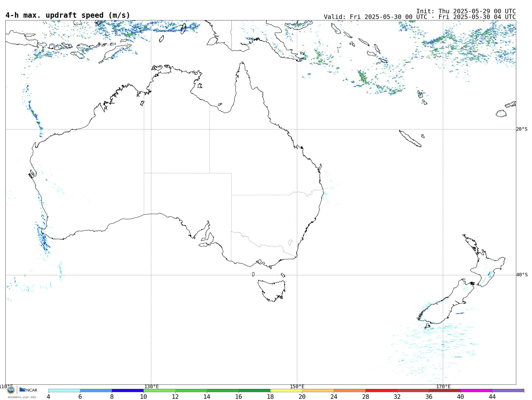Click the light blue 6-8 colorbar swatch
The width and height of the screenshot is (532, 400).
pos(96,391)
